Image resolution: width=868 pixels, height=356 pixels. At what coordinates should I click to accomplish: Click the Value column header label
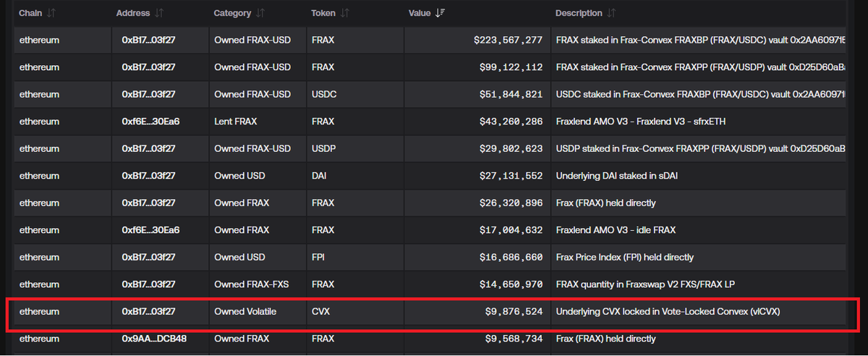coord(420,13)
